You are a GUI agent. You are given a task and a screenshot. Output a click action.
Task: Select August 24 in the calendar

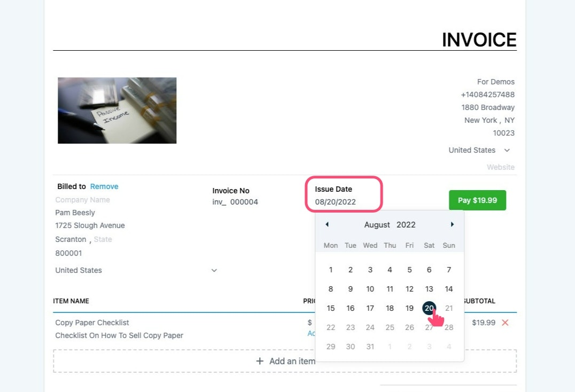tap(370, 327)
